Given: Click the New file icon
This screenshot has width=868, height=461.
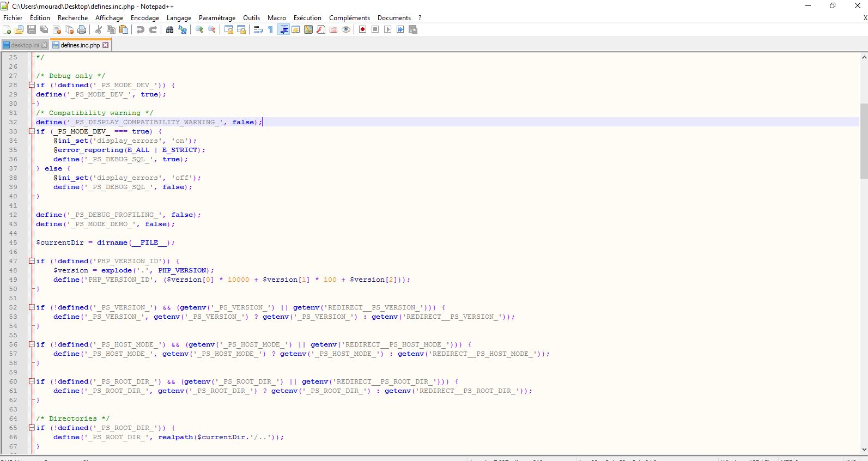Looking at the screenshot, I should tap(7, 29).
